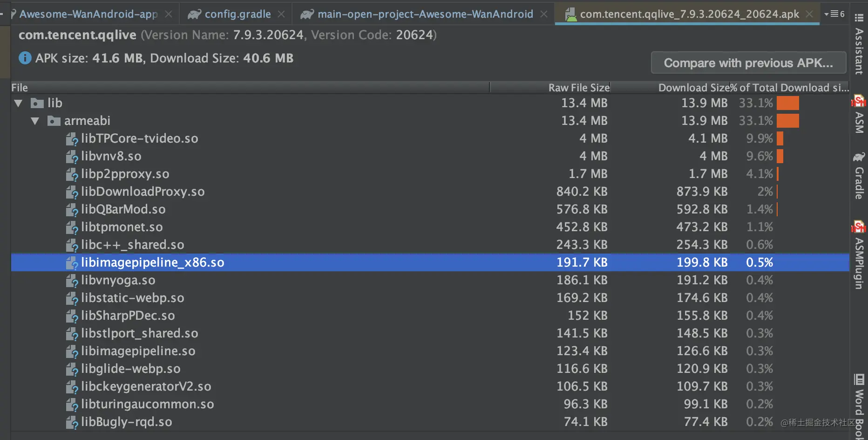Select libstatic-webp.so file name
The height and width of the screenshot is (440, 868).
(x=133, y=298)
